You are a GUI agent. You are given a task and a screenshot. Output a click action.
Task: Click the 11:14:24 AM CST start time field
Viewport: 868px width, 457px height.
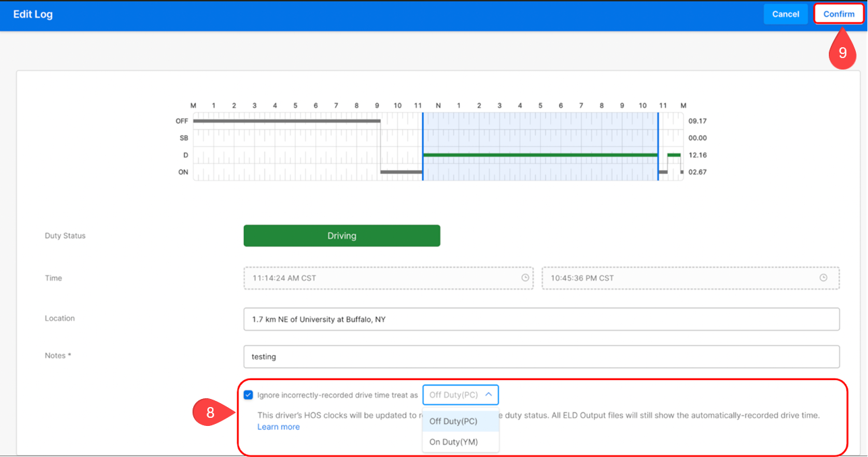[x=382, y=278]
